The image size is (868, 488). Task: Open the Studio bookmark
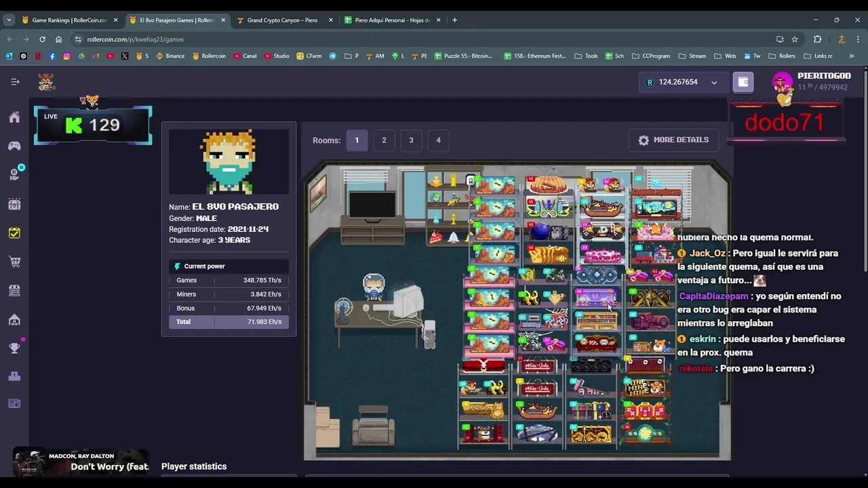click(277, 56)
